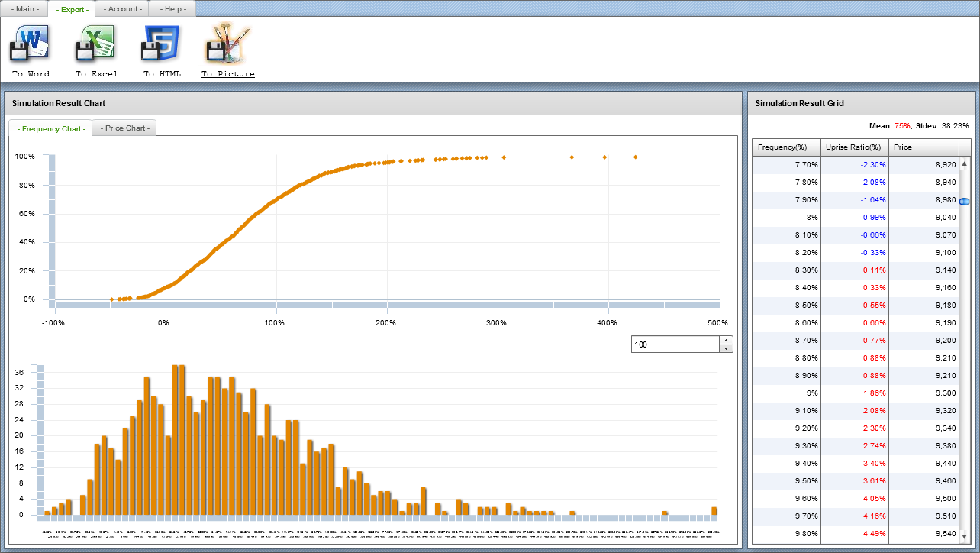Screen dimensions: 980x553
Task: Switch to the Price Chart tab
Action: pyautogui.click(x=125, y=128)
